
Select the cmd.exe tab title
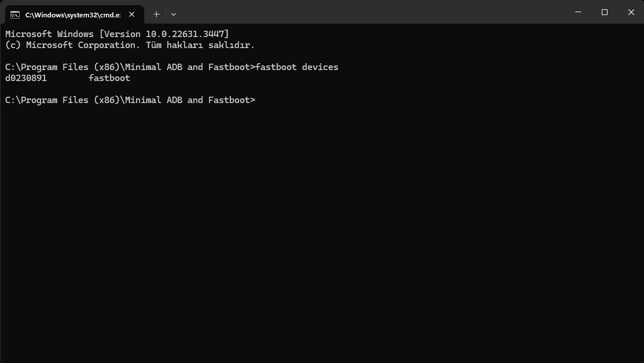pyautogui.click(x=72, y=14)
